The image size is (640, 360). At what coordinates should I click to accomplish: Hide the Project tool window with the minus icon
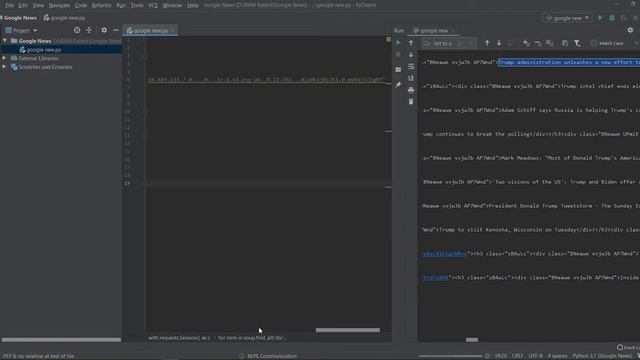[x=116, y=30]
